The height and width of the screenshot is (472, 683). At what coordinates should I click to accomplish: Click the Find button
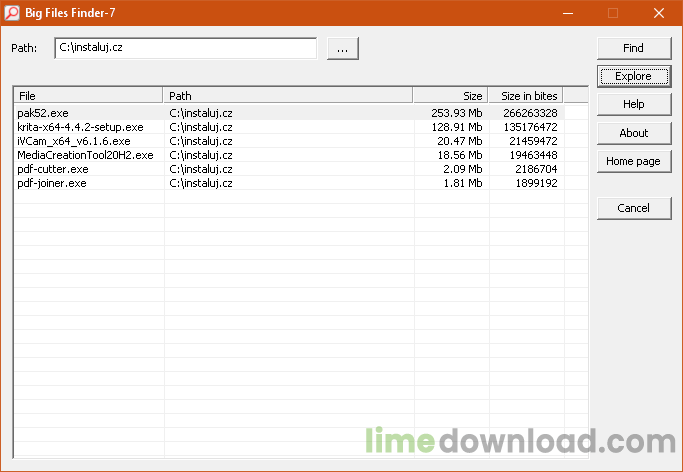[x=632, y=48]
